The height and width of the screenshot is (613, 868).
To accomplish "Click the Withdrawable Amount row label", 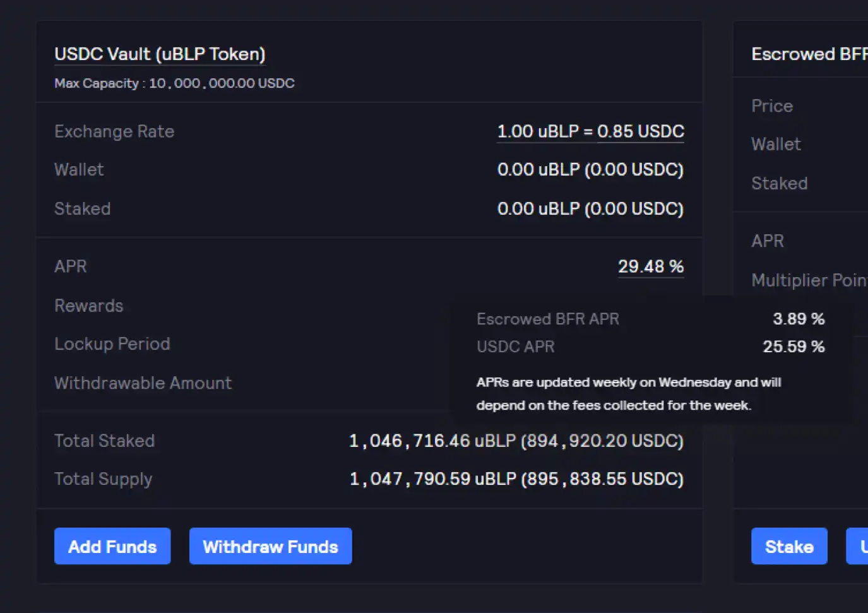I will tap(143, 383).
